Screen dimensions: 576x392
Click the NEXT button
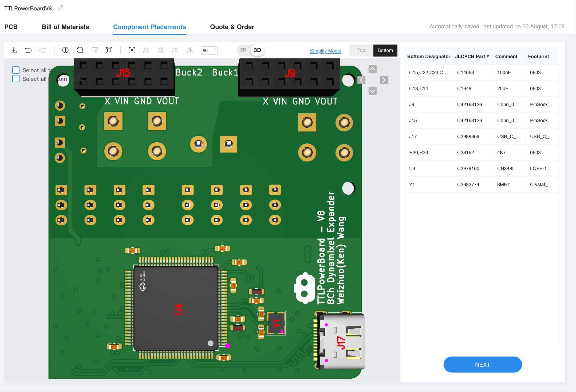click(x=482, y=365)
